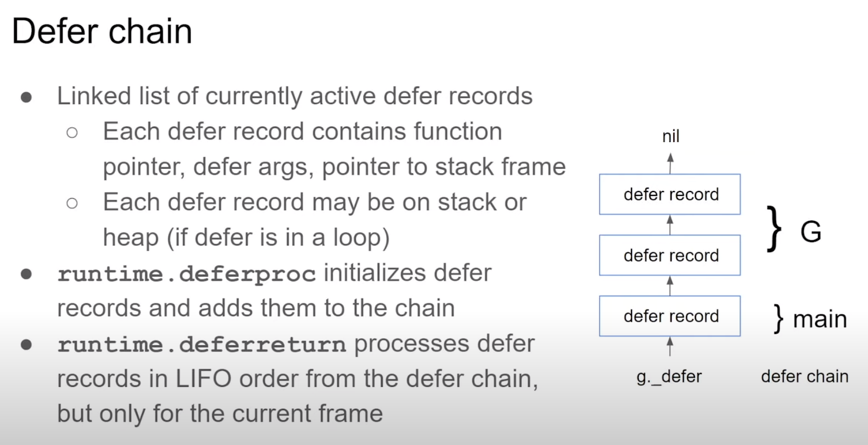Click the bottom defer record box
This screenshot has height=445, width=868.
coord(670,316)
